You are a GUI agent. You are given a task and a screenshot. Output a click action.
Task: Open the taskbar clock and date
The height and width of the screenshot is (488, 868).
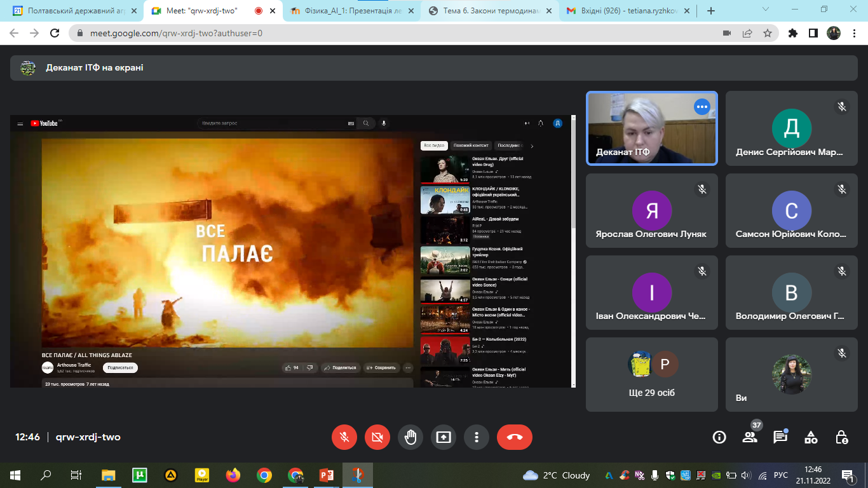coord(813,475)
